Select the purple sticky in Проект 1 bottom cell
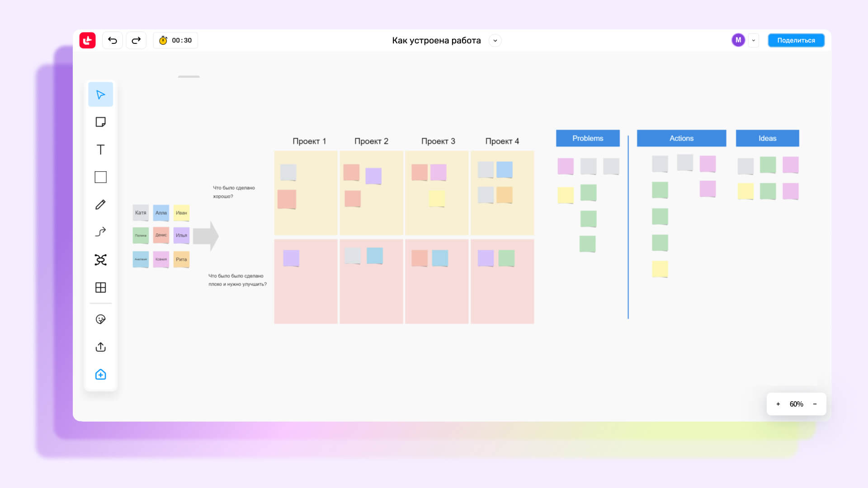 (291, 258)
